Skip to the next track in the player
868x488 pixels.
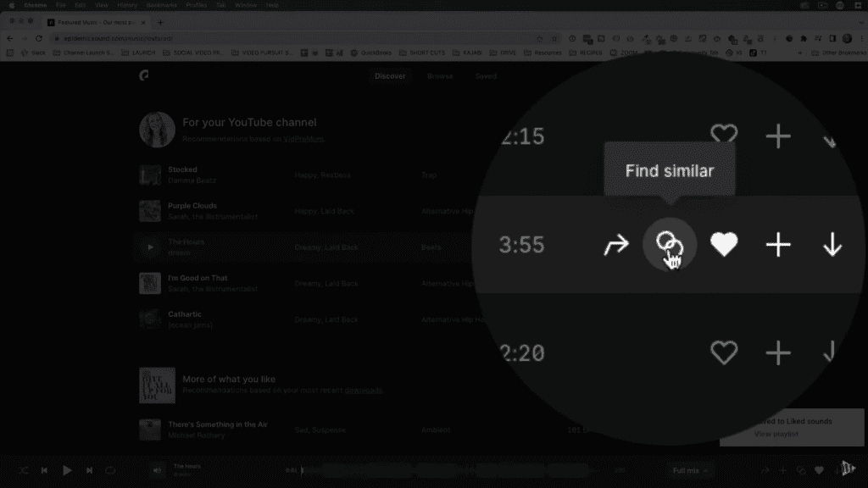click(x=89, y=470)
